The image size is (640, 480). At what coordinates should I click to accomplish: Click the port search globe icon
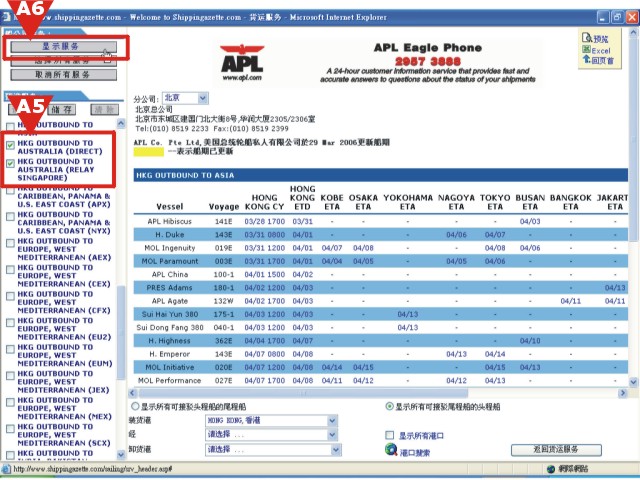[391, 449]
